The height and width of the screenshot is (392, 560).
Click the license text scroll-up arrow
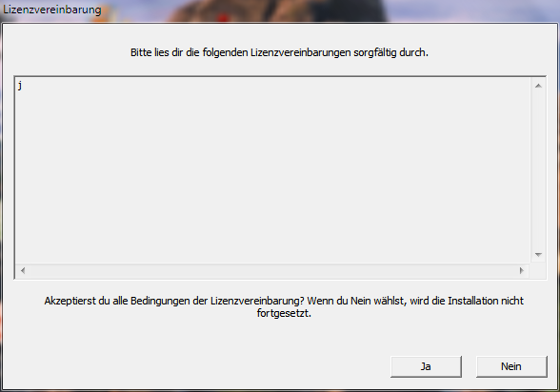[538, 86]
